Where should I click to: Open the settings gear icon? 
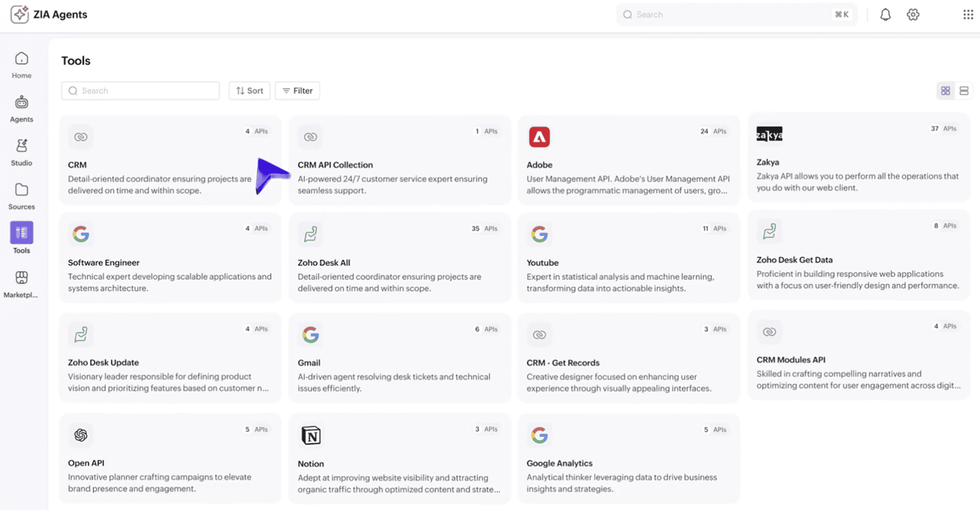point(913,15)
